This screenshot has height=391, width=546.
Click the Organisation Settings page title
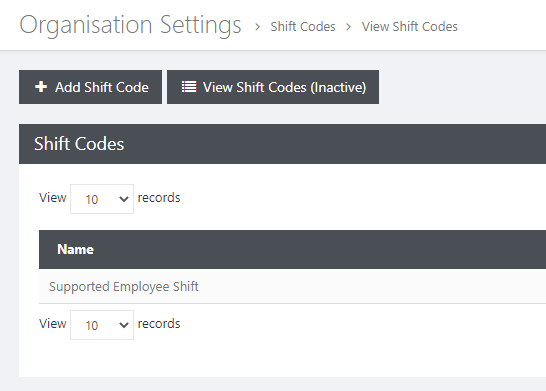pyautogui.click(x=130, y=25)
